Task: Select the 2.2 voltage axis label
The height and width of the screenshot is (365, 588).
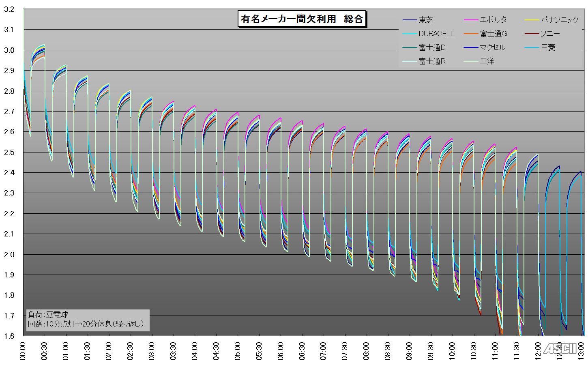Action: [x=9, y=214]
